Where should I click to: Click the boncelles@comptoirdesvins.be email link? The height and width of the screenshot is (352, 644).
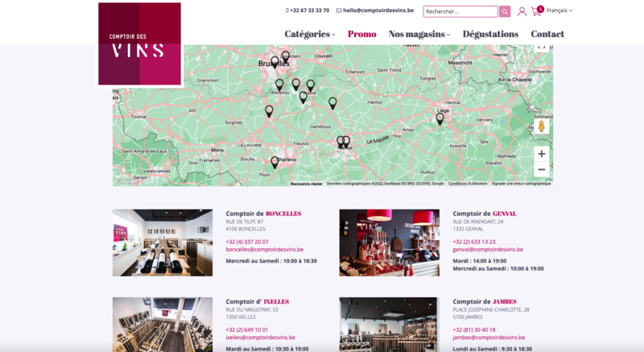(265, 250)
